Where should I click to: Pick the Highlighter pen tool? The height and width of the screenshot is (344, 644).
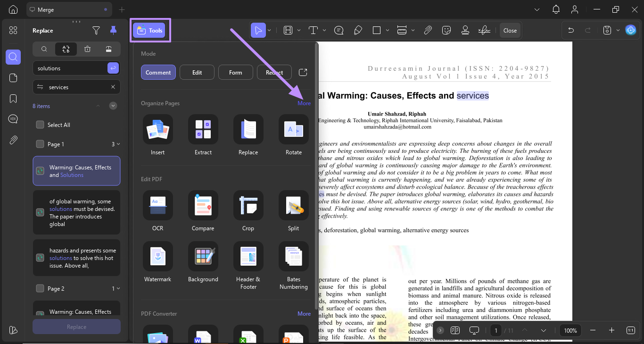(358, 30)
